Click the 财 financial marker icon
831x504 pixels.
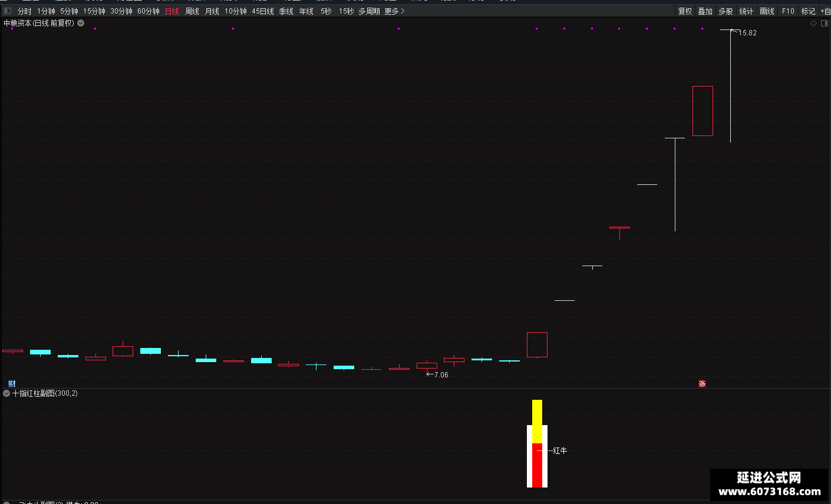point(12,384)
